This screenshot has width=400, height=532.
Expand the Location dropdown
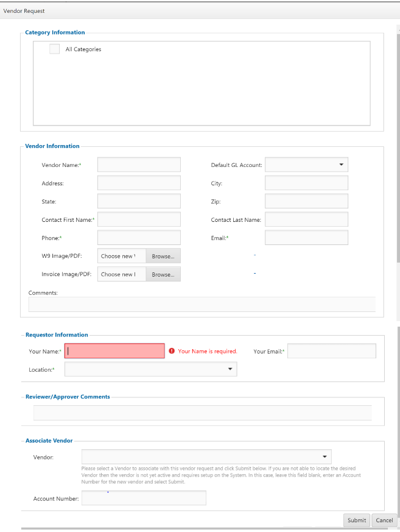[150, 369]
